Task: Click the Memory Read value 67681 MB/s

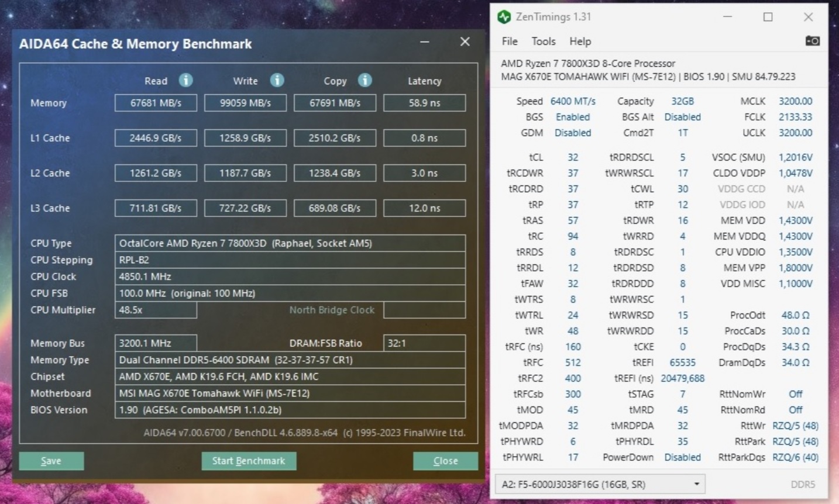Action: (156, 103)
